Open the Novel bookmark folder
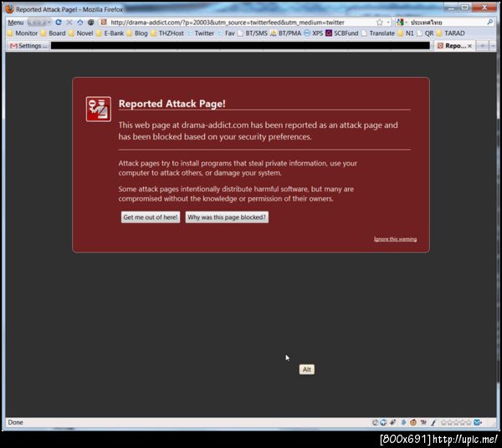Screen dimensions: 502x448 [x=81, y=33]
